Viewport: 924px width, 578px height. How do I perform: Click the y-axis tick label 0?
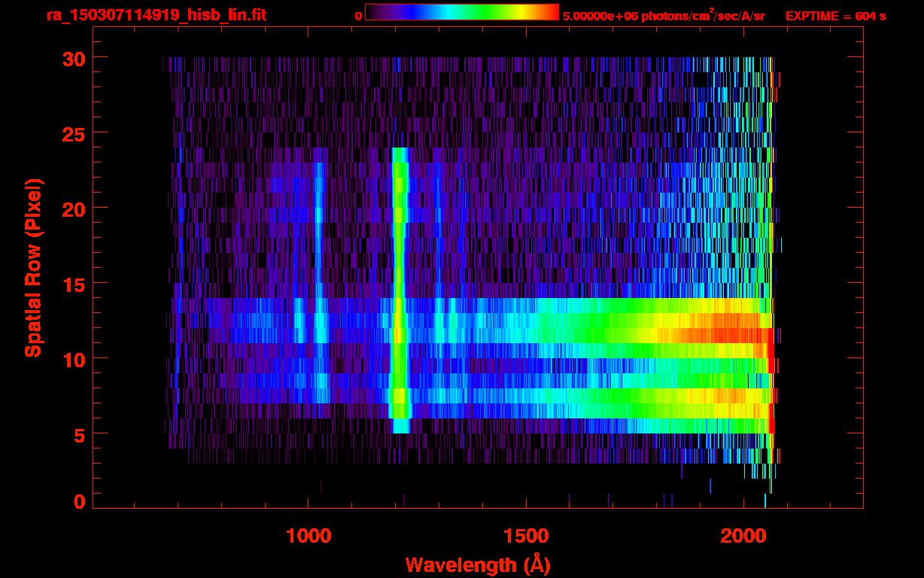(x=80, y=502)
